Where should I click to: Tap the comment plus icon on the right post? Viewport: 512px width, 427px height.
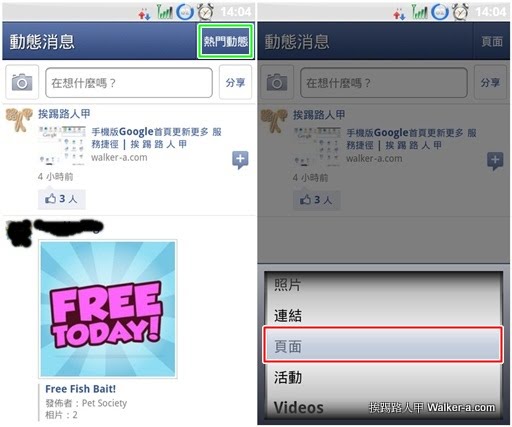[495, 161]
